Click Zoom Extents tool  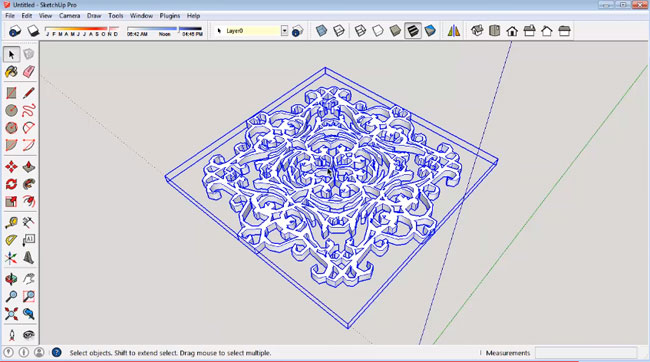(x=11, y=314)
